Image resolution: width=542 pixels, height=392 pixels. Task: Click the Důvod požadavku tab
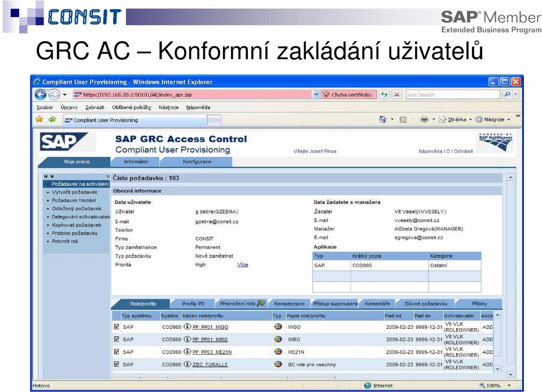426,303
